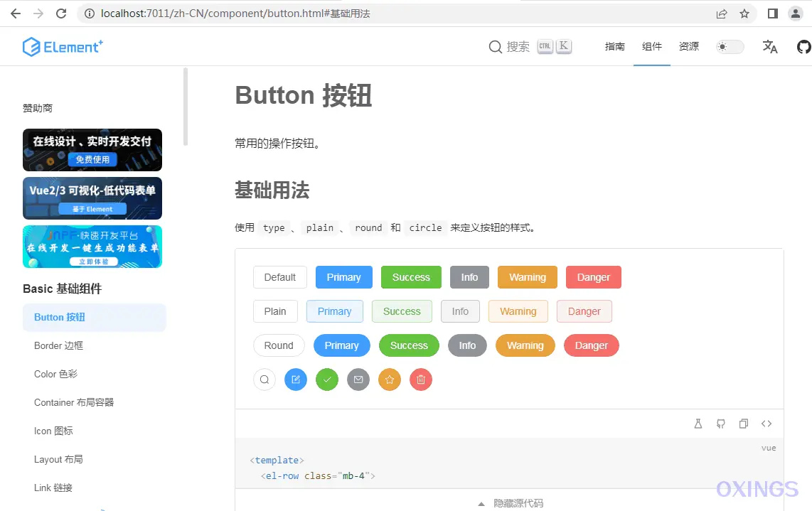Open the GitHub icon in header
Viewport: 812px width, 511px height.
(x=803, y=47)
